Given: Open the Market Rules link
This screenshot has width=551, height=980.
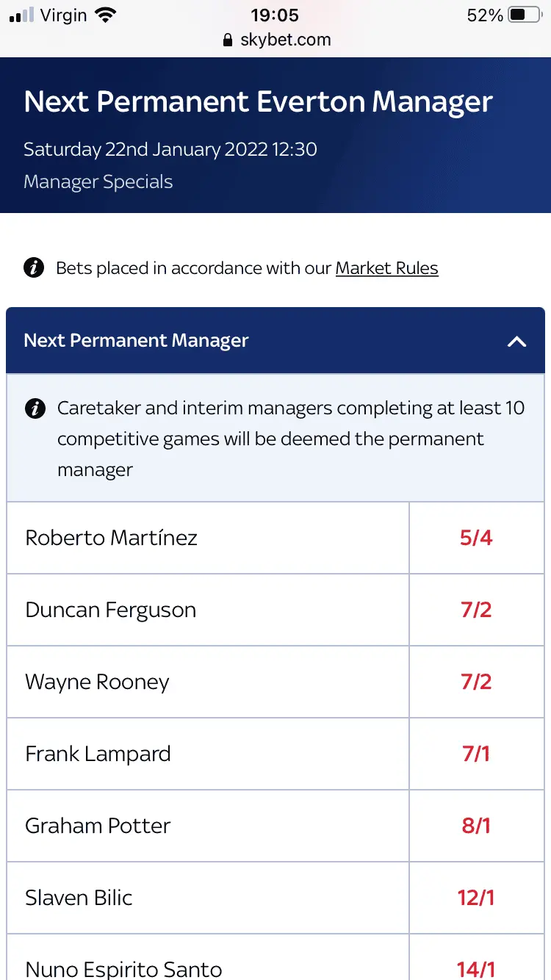Looking at the screenshot, I should [x=386, y=268].
